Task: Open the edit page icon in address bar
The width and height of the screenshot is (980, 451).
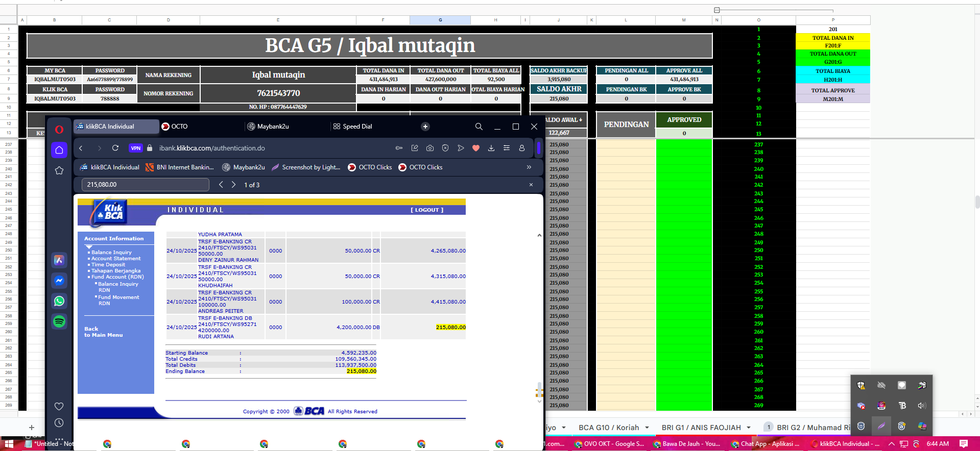Action: click(415, 148)
